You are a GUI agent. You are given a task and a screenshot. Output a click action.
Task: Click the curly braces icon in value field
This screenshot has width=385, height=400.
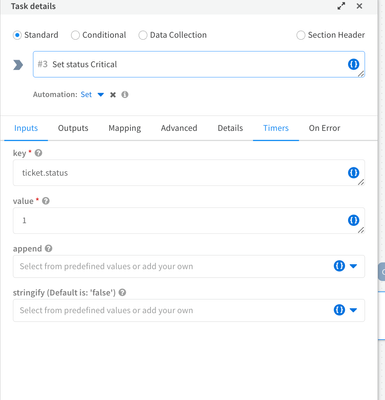point(353,220)
